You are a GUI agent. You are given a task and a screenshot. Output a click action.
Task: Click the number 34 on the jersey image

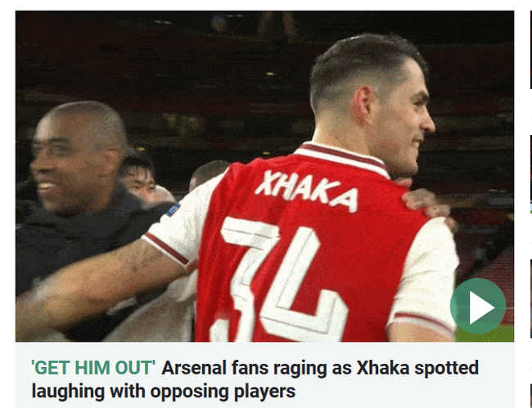point(278,280)
